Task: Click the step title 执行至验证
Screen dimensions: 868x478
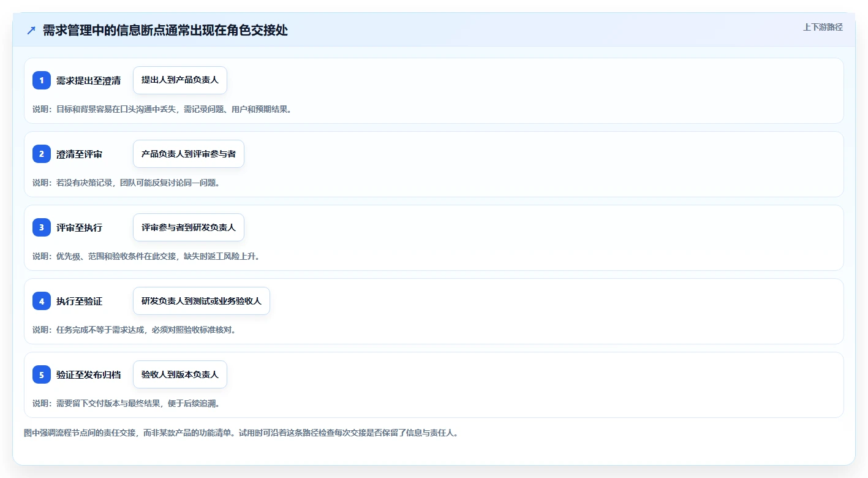Action: pyautogui.click(x=79, y=301)
